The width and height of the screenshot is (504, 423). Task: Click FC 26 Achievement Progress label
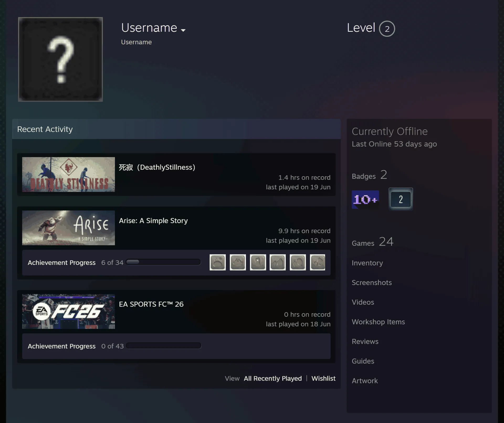point(62,346)
